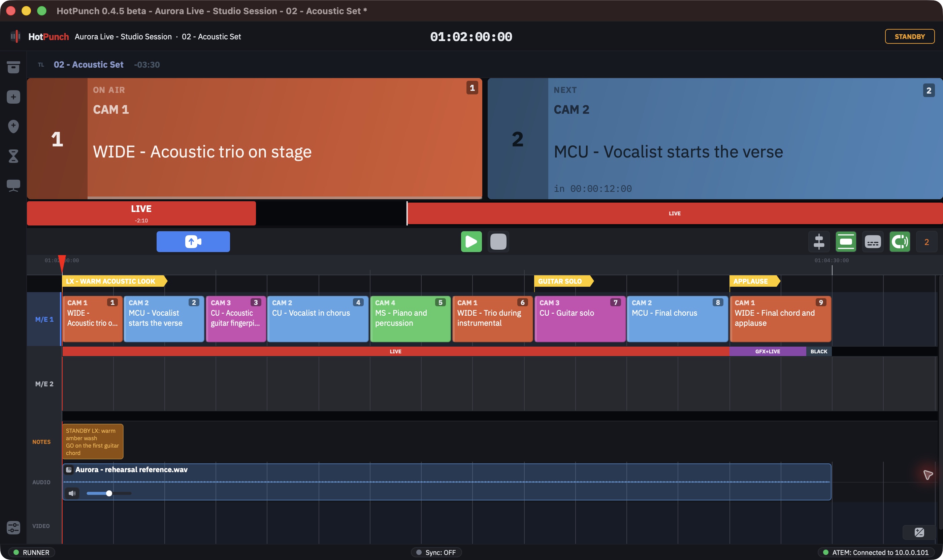Select clip 6 WIDE - Trio during instrumental
Viewport: 943px width, 560px height.
(x=492, y=319)
